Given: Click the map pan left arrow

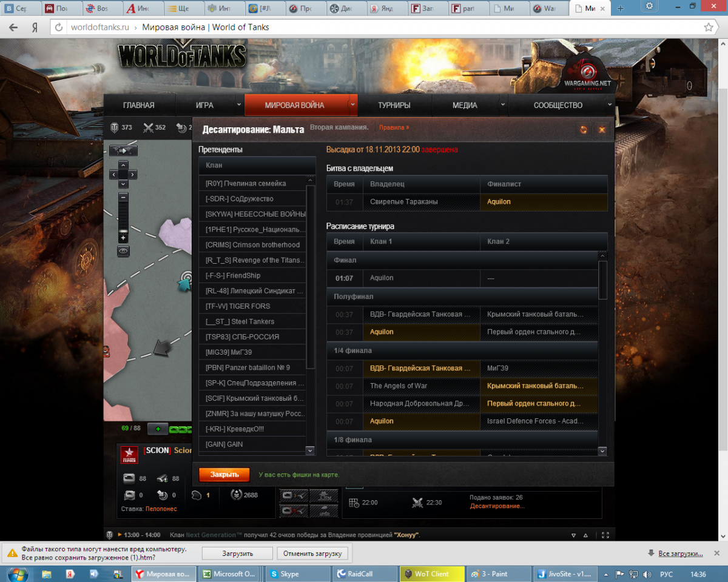Looking at the screenshot, I should pos(113,175).
